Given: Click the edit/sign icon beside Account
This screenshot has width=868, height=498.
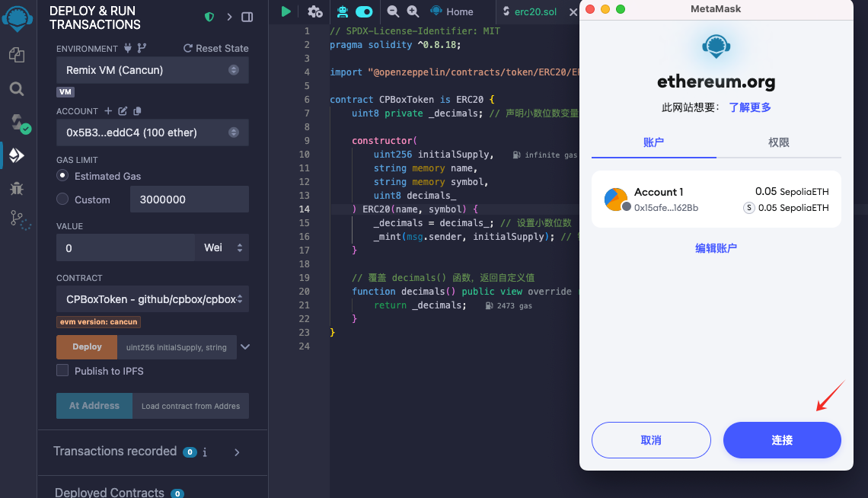Looking at the screenshot, I should pyautogui.click(x=123, y=110).
